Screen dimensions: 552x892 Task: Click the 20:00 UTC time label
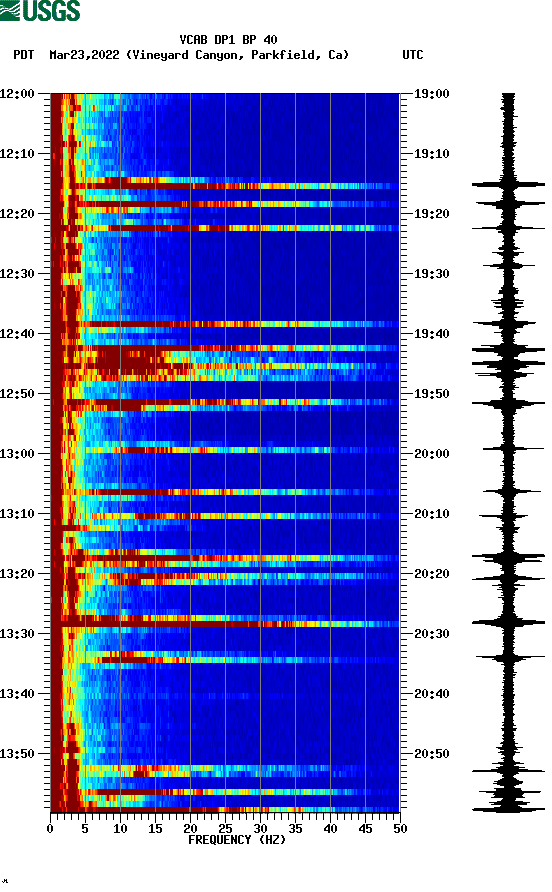pyautogui.click(x=431, y=453)
